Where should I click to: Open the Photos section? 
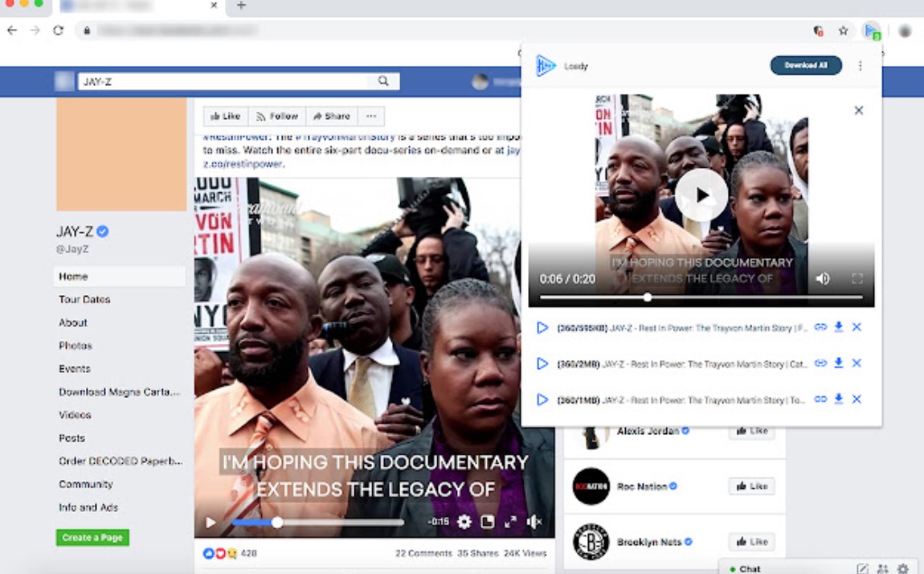[76, 346]
